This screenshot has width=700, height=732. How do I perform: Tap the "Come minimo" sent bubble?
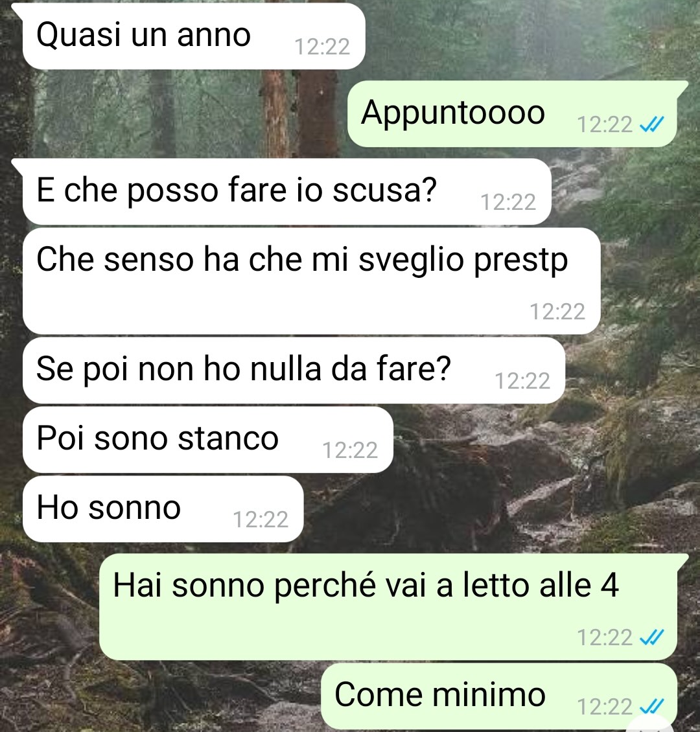499,696
